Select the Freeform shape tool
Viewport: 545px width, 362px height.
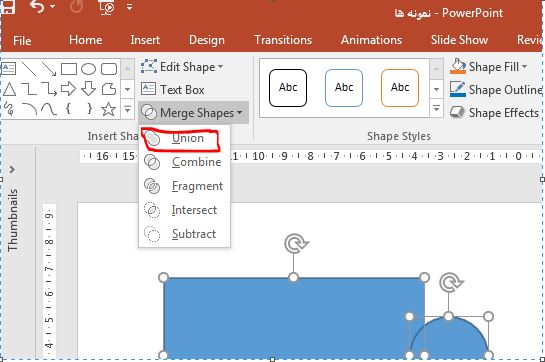[x=109, y=89]
